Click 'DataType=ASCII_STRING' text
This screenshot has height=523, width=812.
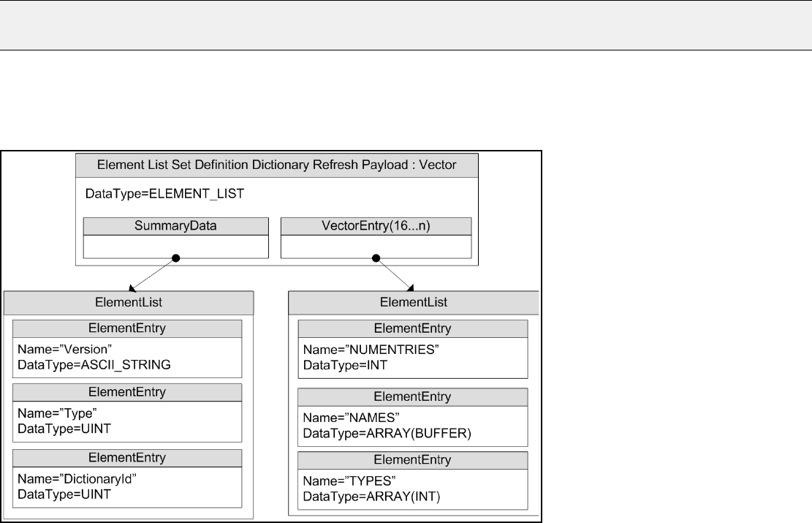point(94,365)
